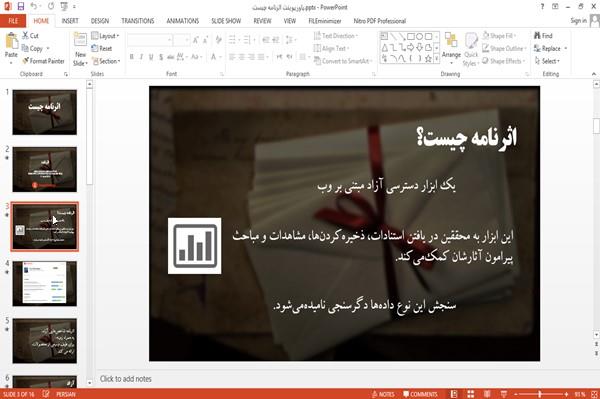The width and height of the screenshot is (600, 399).
Task: Expand Text Direction options
Action: point(336,36)
